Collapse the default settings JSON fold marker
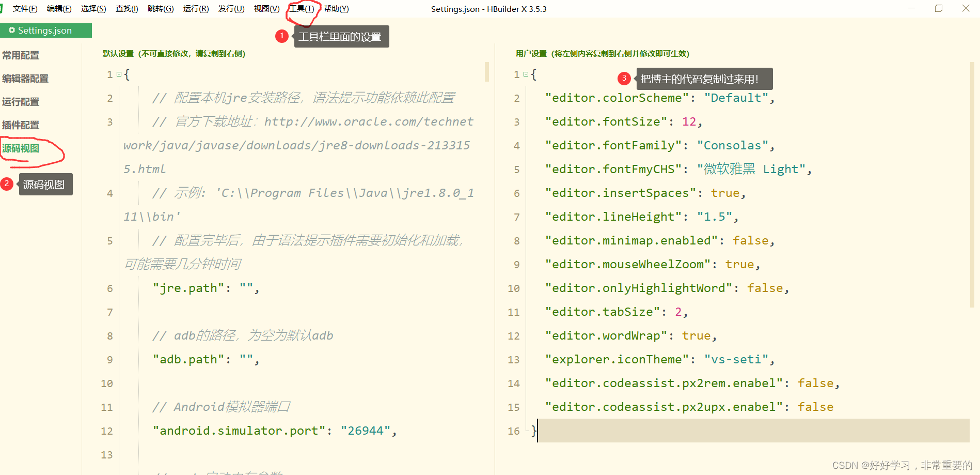Viewport: 980px width, 475px height. pyautogui.click(x=119, y=74)
